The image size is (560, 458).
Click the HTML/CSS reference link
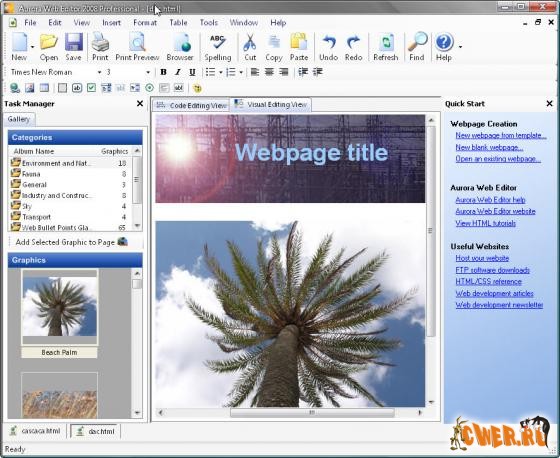tap(488, 282)
